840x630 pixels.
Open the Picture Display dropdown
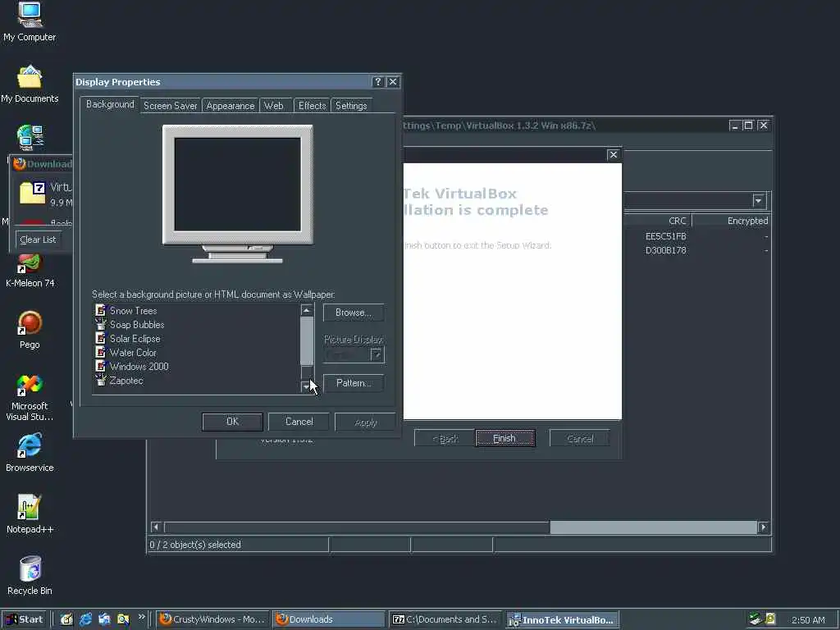377,354
